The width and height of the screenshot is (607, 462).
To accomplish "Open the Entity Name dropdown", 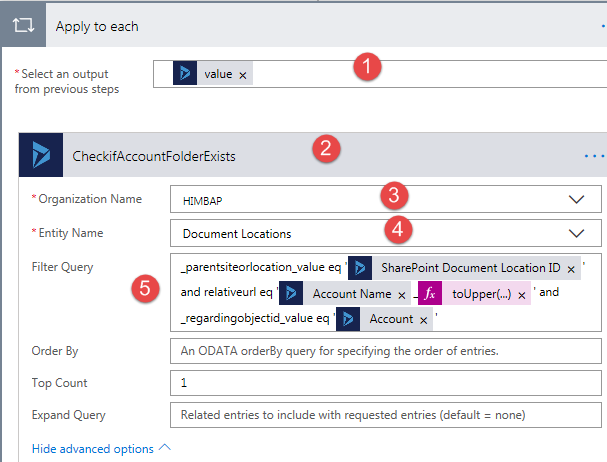I will 576,233.
